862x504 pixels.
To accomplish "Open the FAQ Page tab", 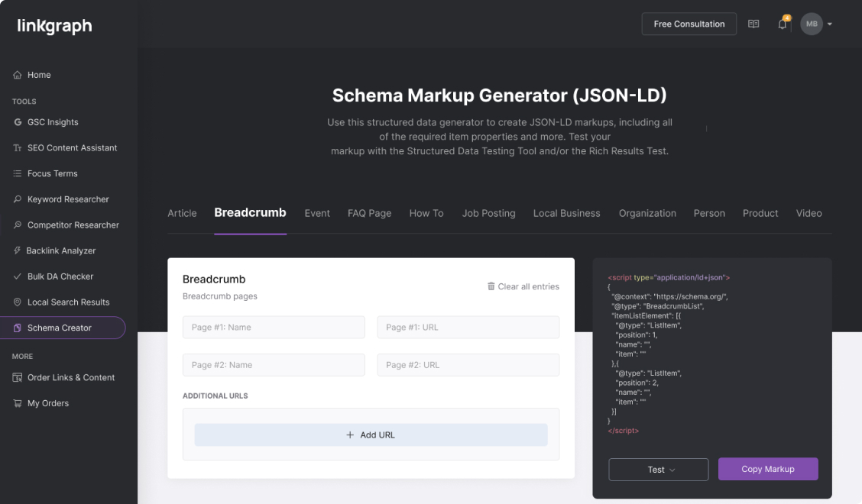I will pos(369,213).
